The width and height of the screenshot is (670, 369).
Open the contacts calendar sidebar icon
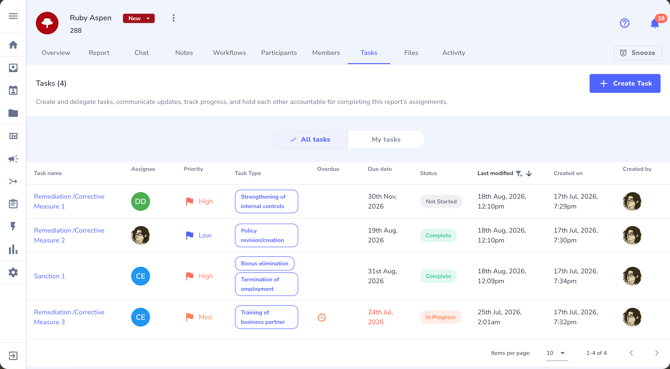point(13,91)
